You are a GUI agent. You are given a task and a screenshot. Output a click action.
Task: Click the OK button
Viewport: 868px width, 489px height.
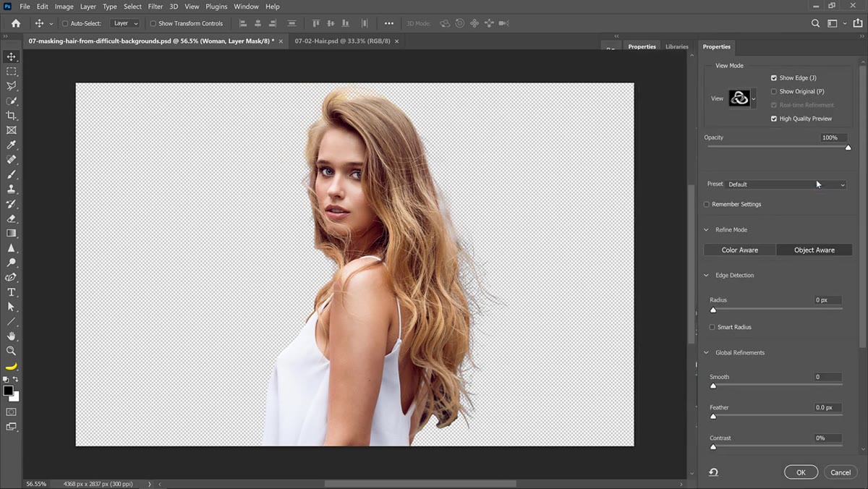(801, 472)
